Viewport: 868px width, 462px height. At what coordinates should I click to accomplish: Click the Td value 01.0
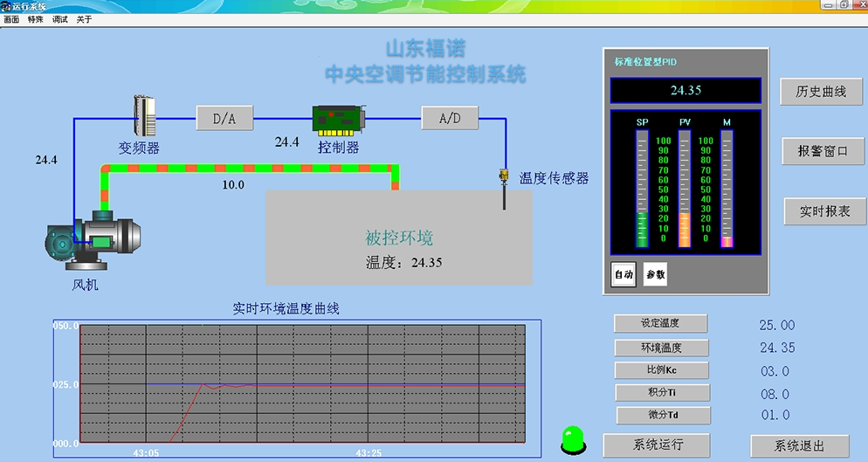coord(775,415)
